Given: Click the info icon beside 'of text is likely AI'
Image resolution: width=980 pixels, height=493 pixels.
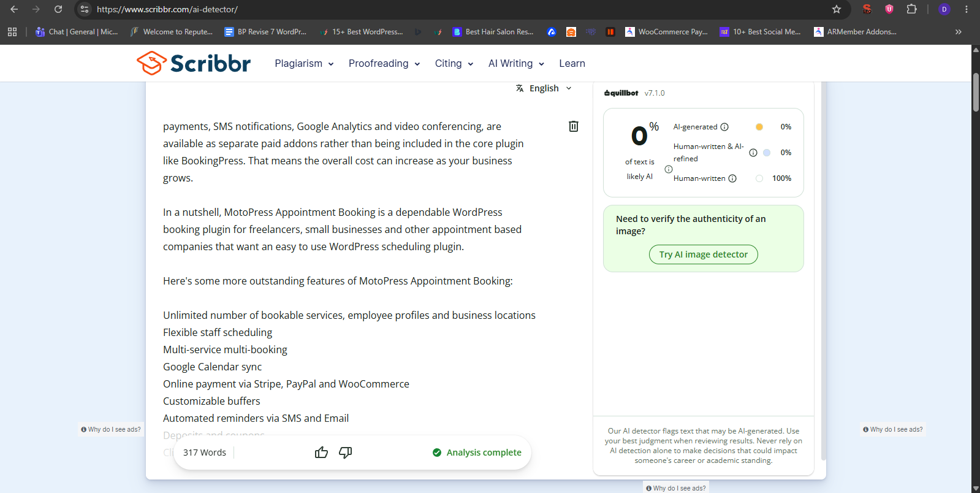Looking at the screenshot, I should (x=669, y=169).
